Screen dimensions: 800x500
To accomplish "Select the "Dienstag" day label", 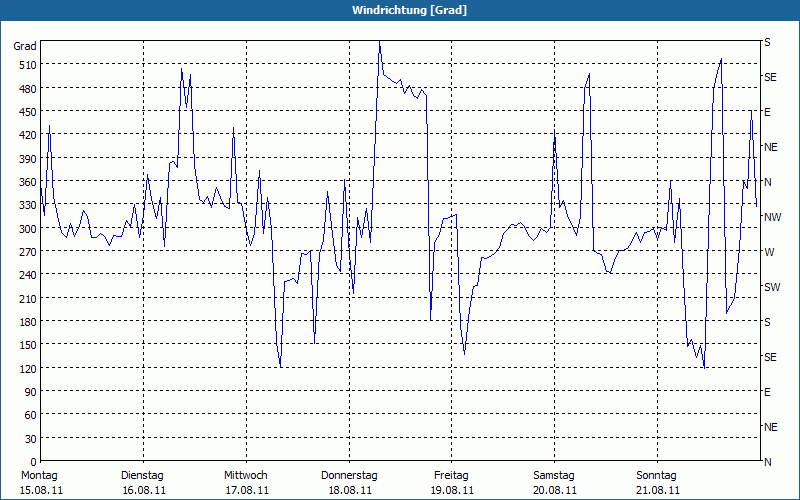I will [x=142, y=476].
